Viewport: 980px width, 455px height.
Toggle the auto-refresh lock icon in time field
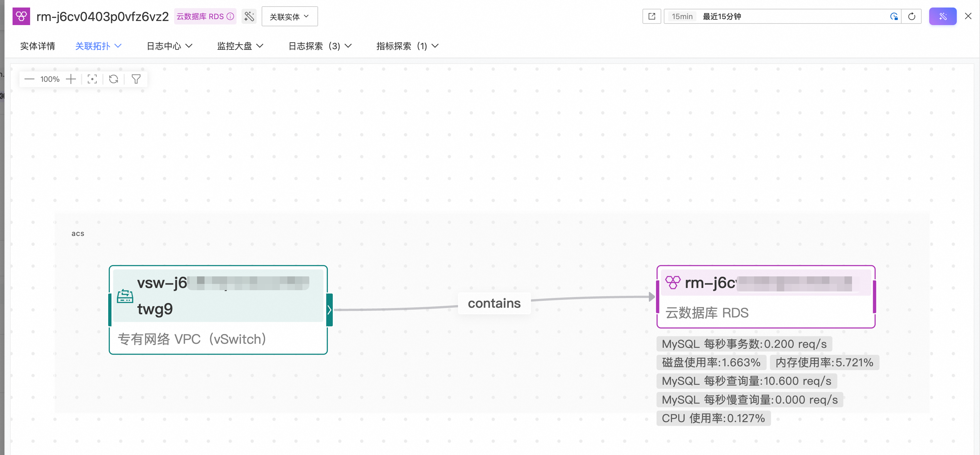point(894,16)
